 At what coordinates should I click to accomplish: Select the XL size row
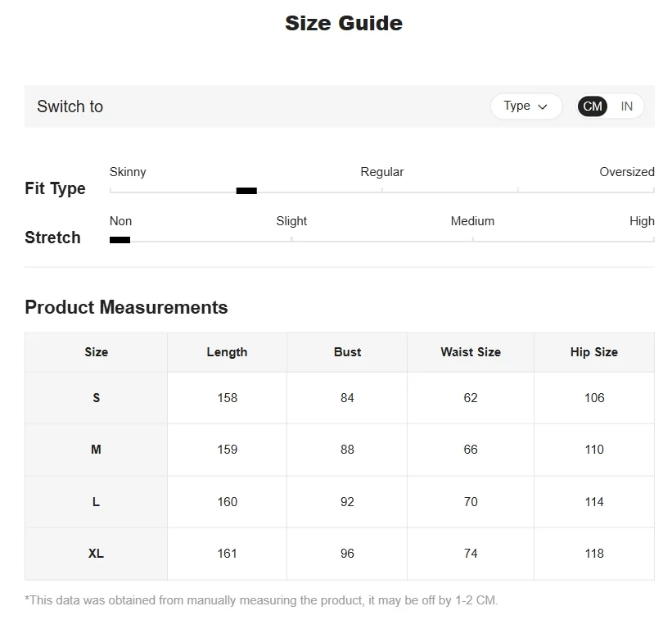[340, 554]
